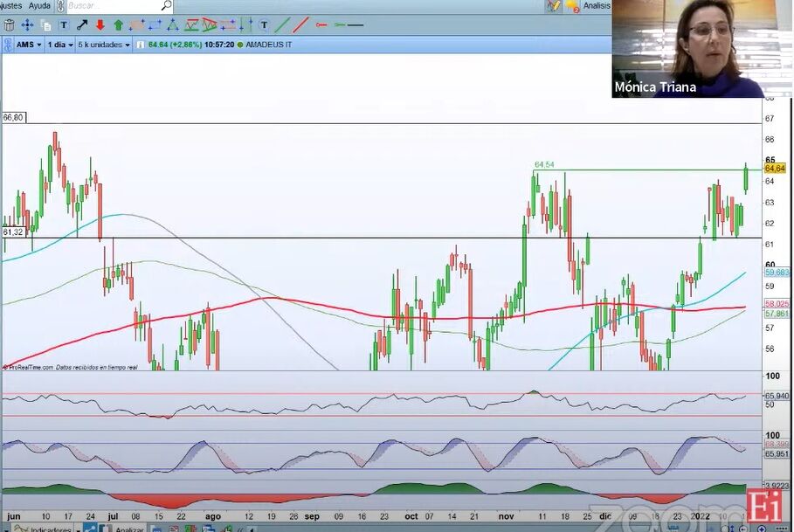Select the move crosshair arrows tool

(x=27, y=25)
